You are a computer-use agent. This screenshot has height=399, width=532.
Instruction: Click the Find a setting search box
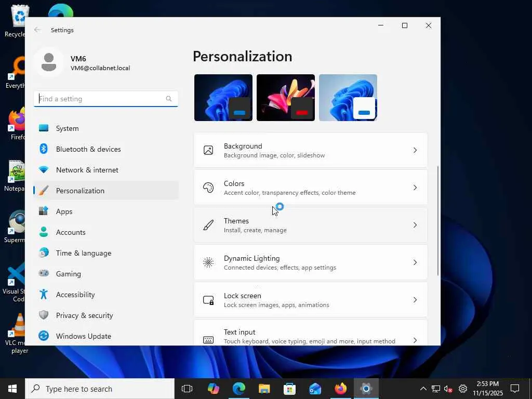coord(106,99)
